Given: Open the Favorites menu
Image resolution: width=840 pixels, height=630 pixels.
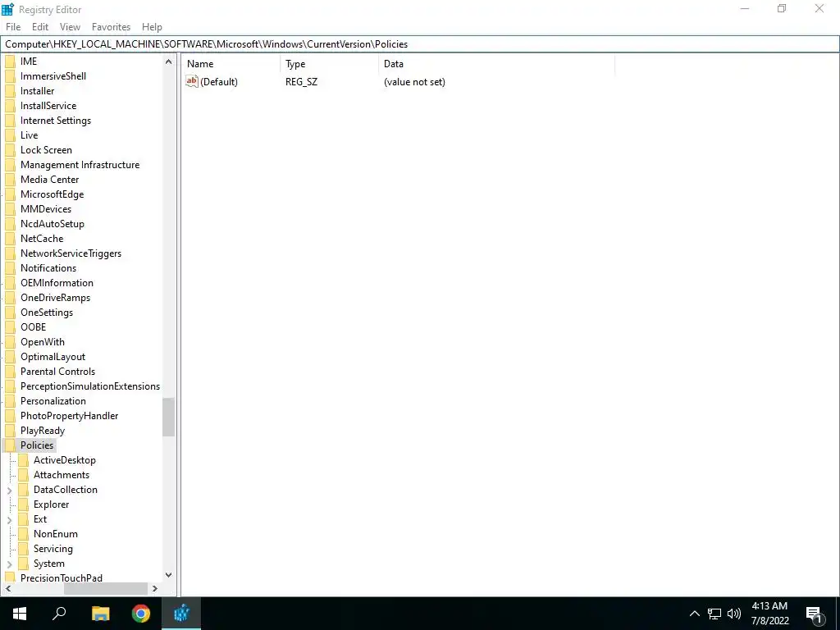Looking at the screenshot, I should tap(111, 27).
